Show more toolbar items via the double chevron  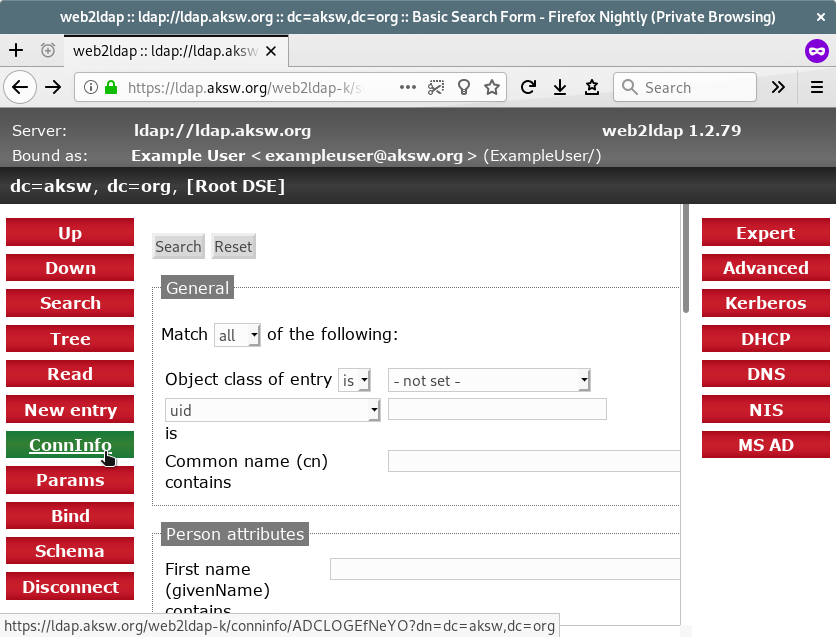tap(778, 88)
